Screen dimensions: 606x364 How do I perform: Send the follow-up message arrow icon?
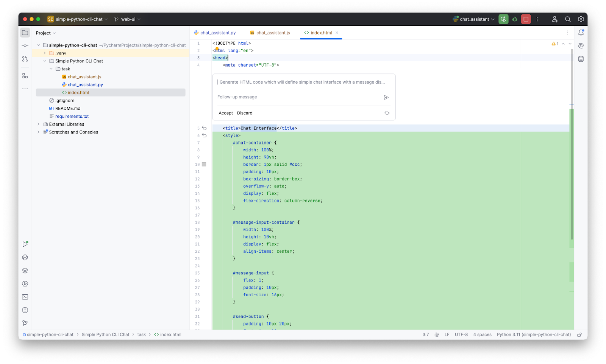point(386,98)
